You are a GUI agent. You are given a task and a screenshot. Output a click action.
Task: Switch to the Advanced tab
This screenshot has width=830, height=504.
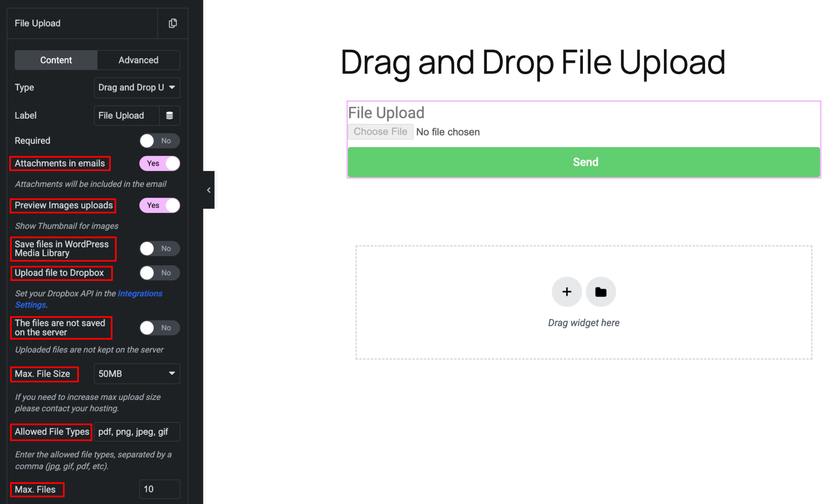(138, 60)
